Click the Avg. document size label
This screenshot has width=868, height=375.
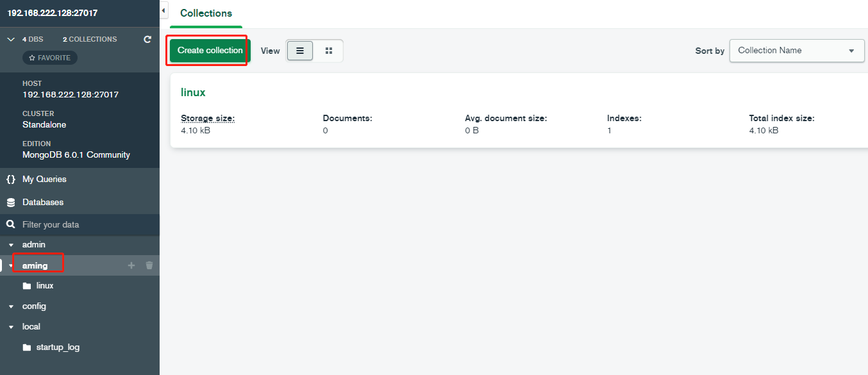coord(506,119)
